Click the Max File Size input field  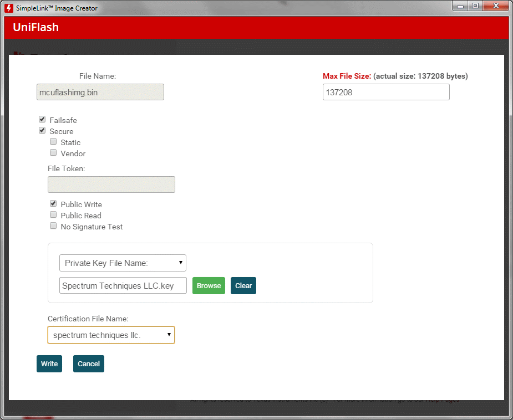click(386, 92)
